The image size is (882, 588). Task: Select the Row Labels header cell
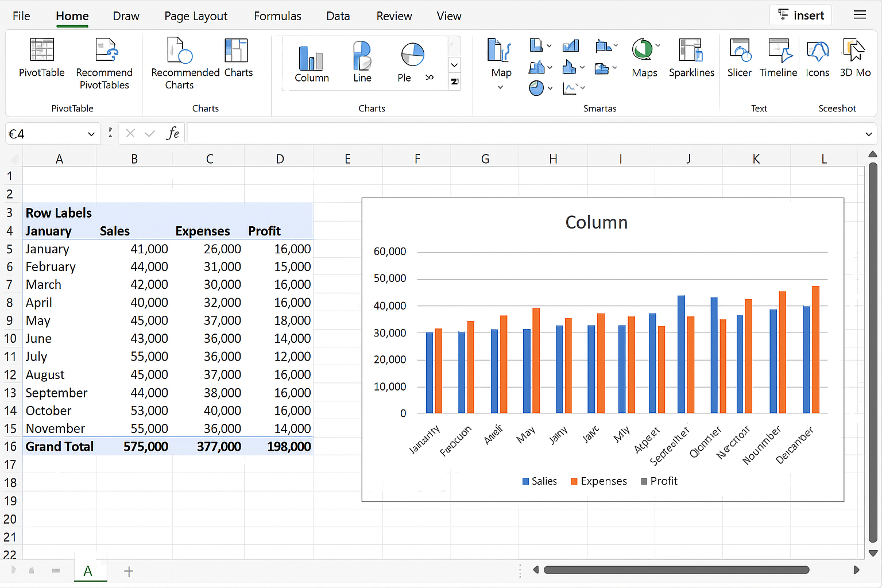point(59,213)
